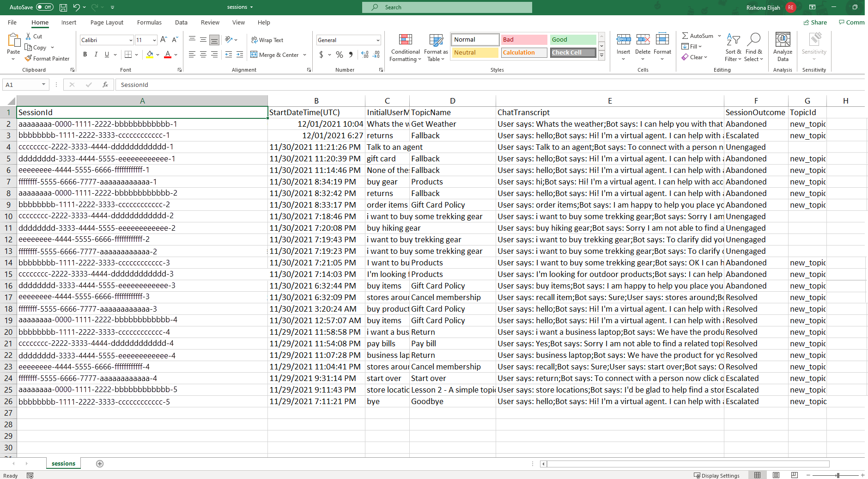Open the File menu

[x=12, y=22]
